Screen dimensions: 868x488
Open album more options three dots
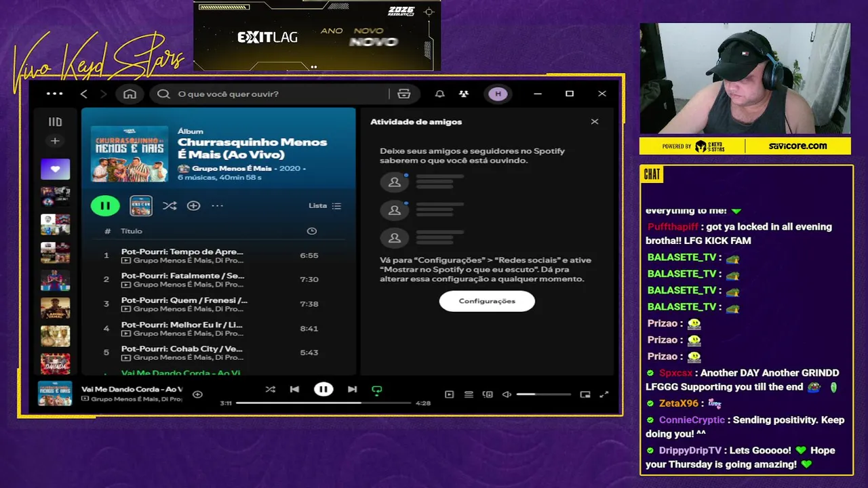[217, 205]
